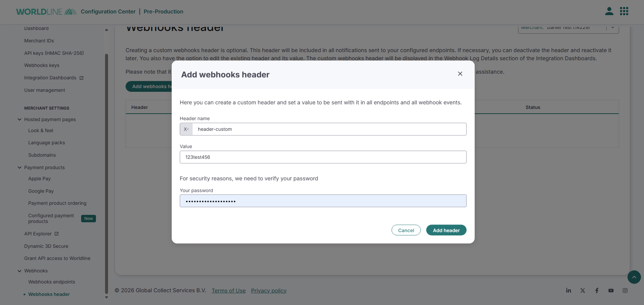Click Configuration Center title link
This screenshot has width=644, height=305.
tap(108, 11)
